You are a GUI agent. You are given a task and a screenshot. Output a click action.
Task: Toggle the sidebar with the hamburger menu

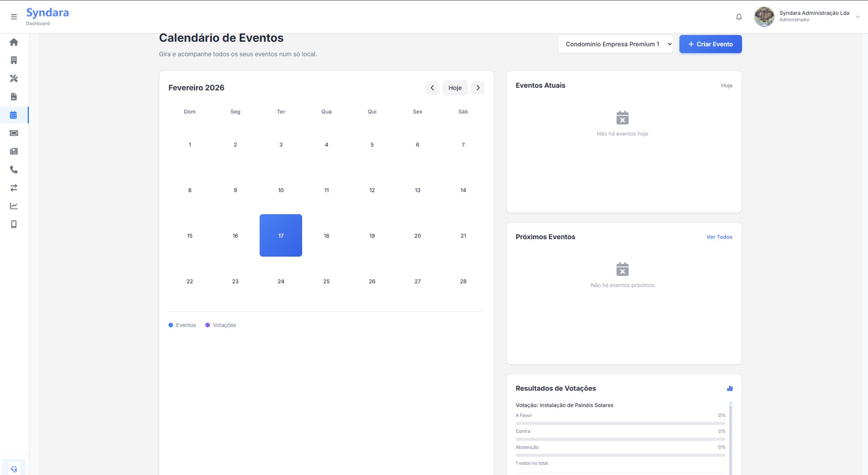click(14, 17)
